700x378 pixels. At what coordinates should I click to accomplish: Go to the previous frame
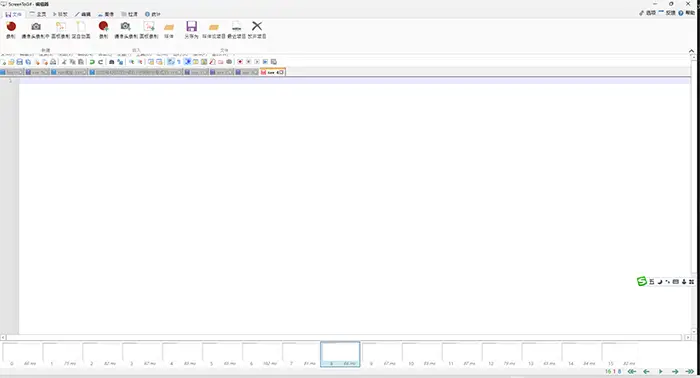click(x=646, y=371)
